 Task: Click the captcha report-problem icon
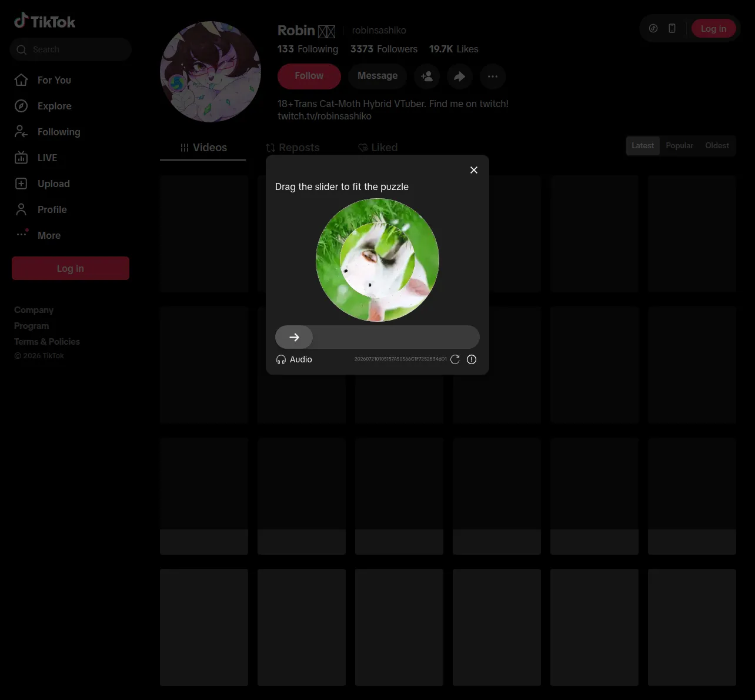point(472,359)
